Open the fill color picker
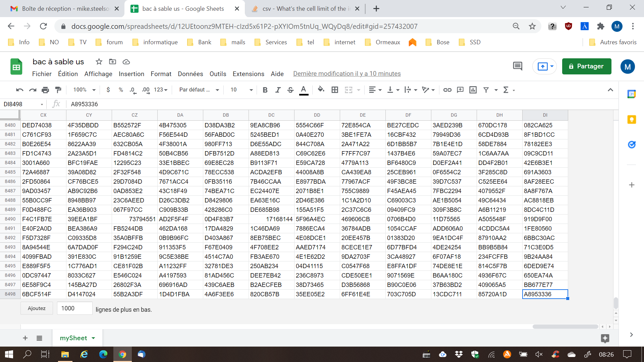The height and width of the screenshot is (362, 644). [x=321, y=90]
